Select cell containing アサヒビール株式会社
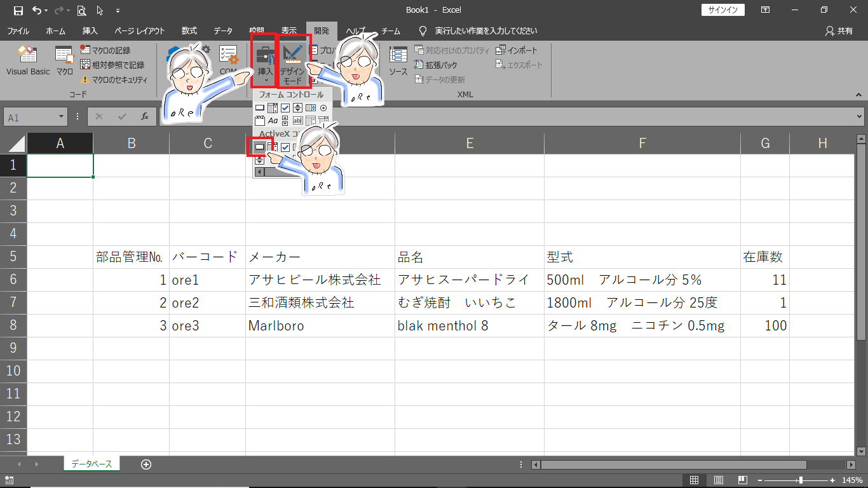 (320, 280)
